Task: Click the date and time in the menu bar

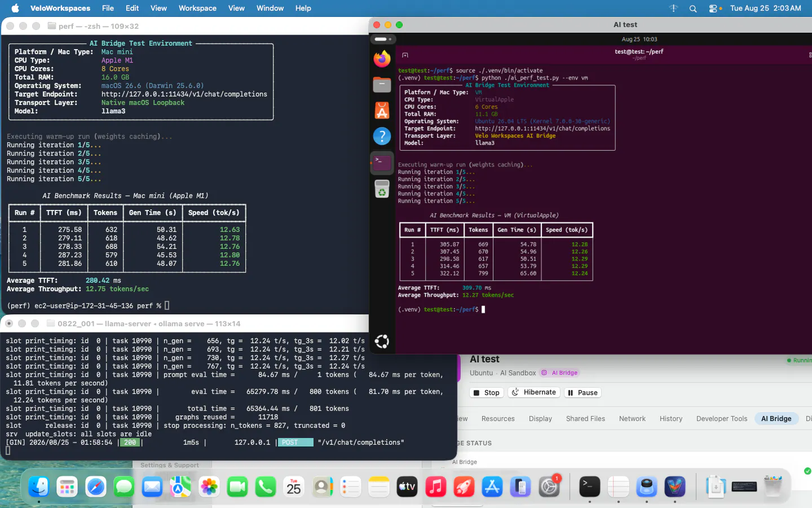Action: pos(766,8)
